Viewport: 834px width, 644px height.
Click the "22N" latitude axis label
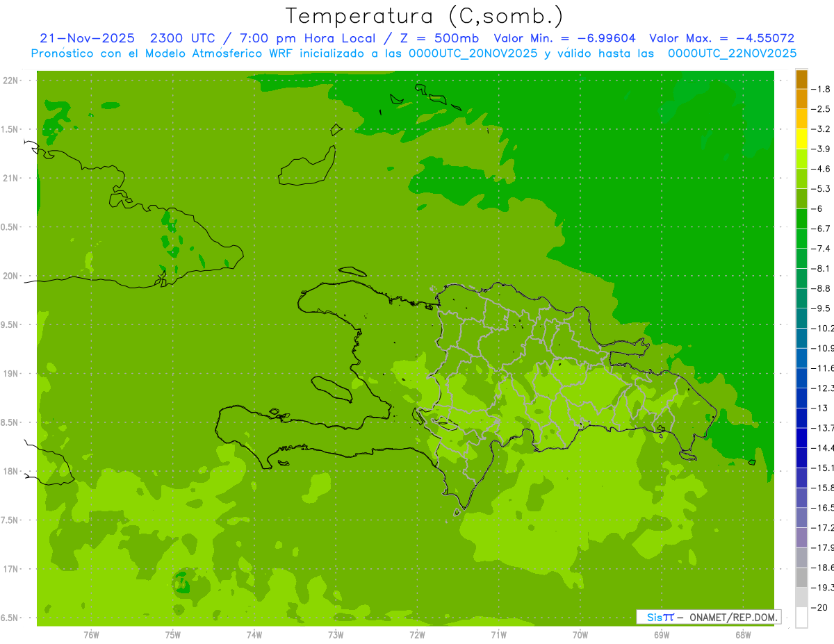[x=11, y=81]
